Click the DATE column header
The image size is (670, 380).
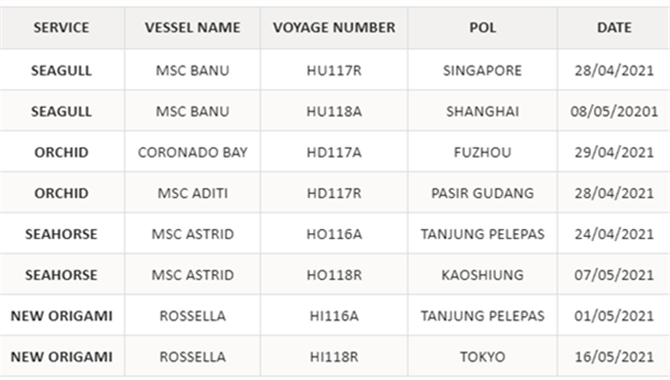coord(614,28)
